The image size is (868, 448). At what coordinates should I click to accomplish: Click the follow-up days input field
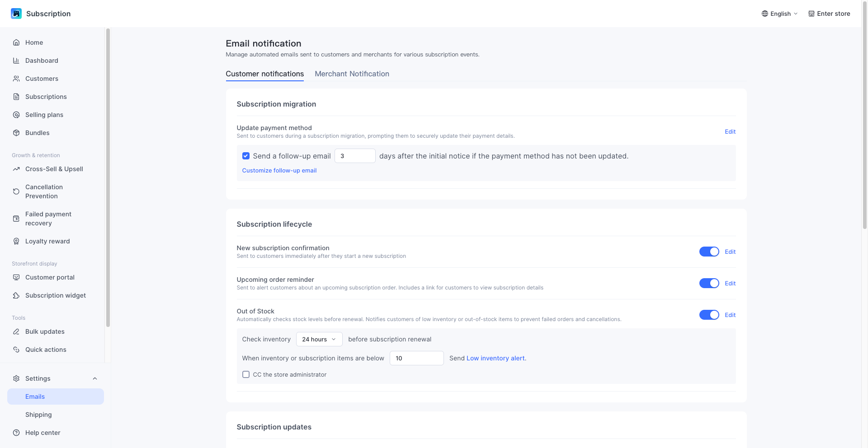(x=355, y=156)
